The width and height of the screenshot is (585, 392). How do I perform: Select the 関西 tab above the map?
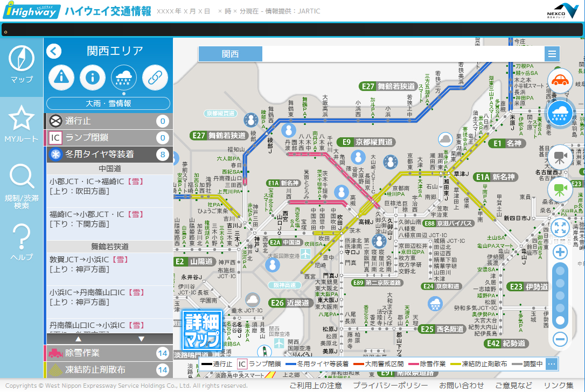pos(230,54)
